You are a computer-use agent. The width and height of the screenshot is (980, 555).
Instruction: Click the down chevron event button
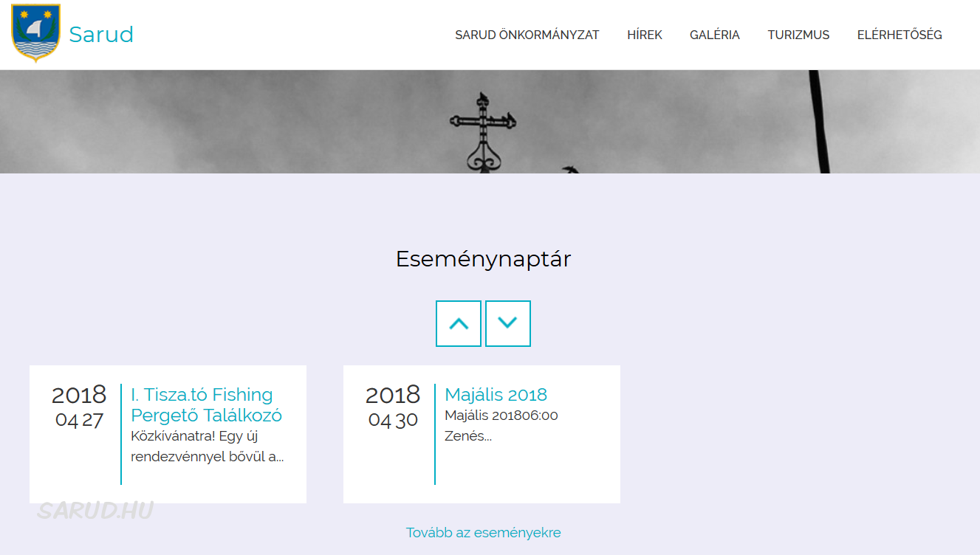coord(508,323)
